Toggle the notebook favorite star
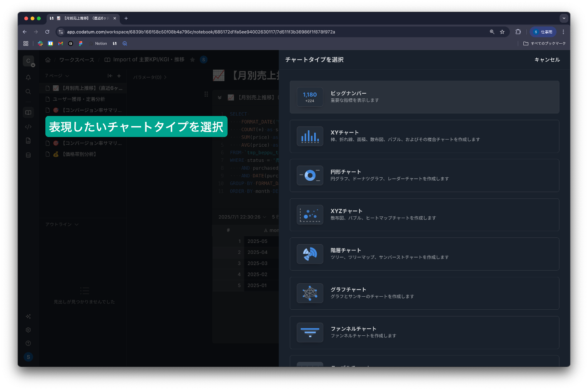 click(x=192, y=60)
